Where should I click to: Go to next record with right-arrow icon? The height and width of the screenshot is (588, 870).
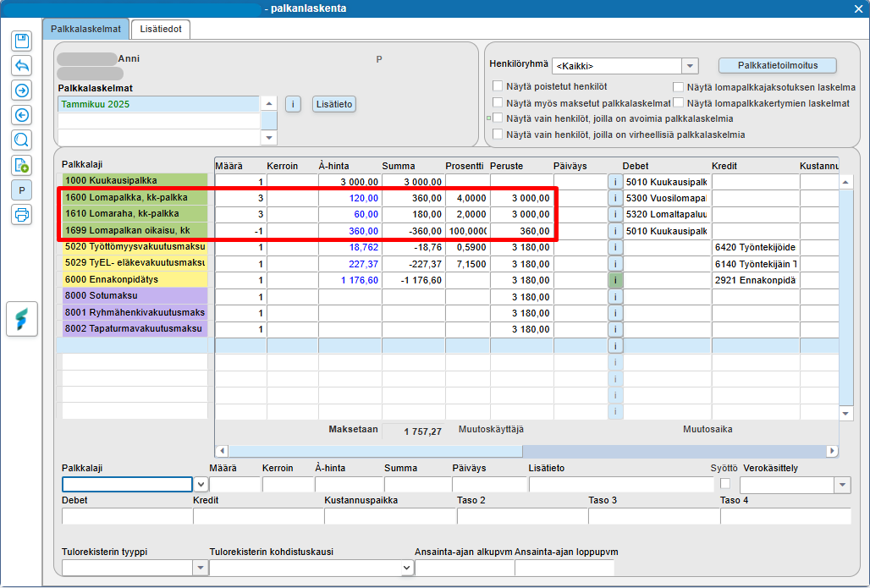22,91
